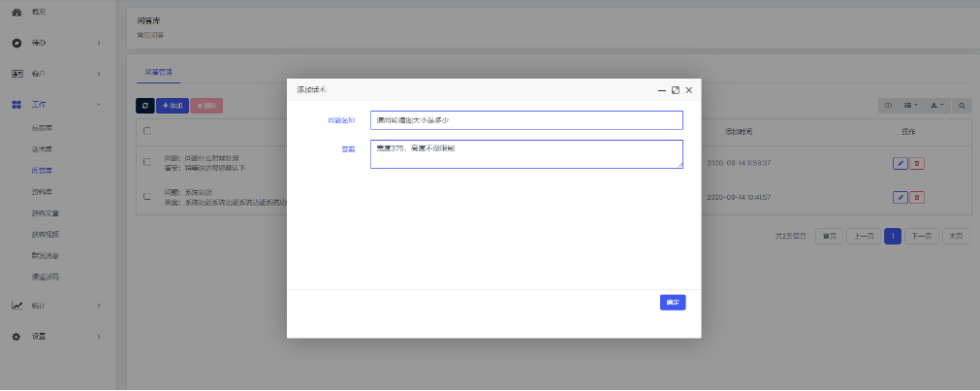The width and height of the screenshot is (980, 391).
Task: Click the 确定 button in dialog
Action: [x=673, y=302]
